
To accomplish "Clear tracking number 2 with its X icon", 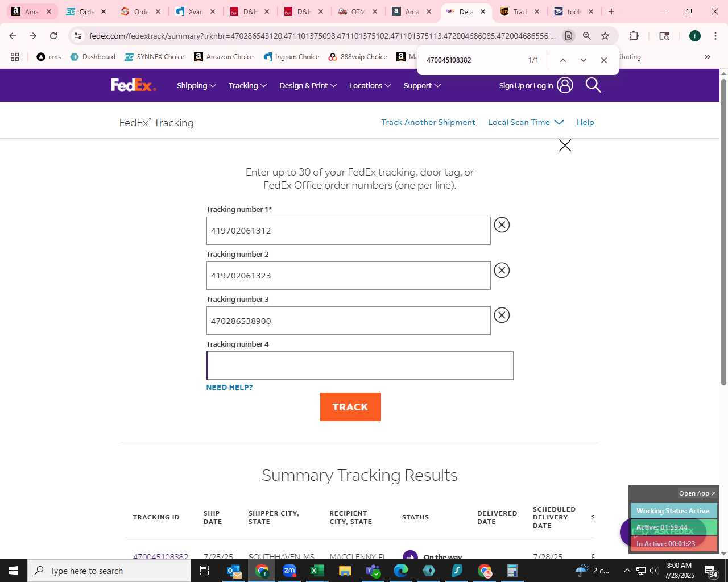I will tap(502, 270).
